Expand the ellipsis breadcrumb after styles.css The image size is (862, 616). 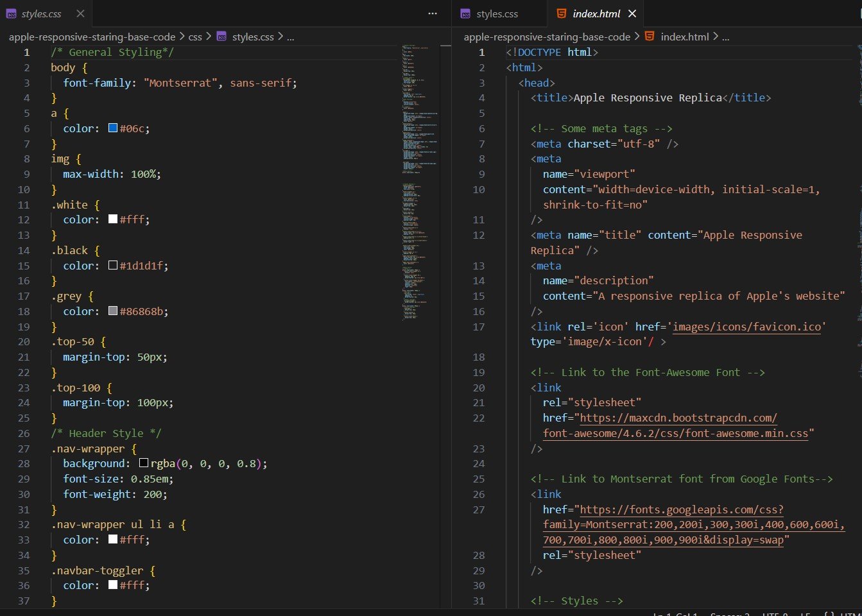pos(291,37)
